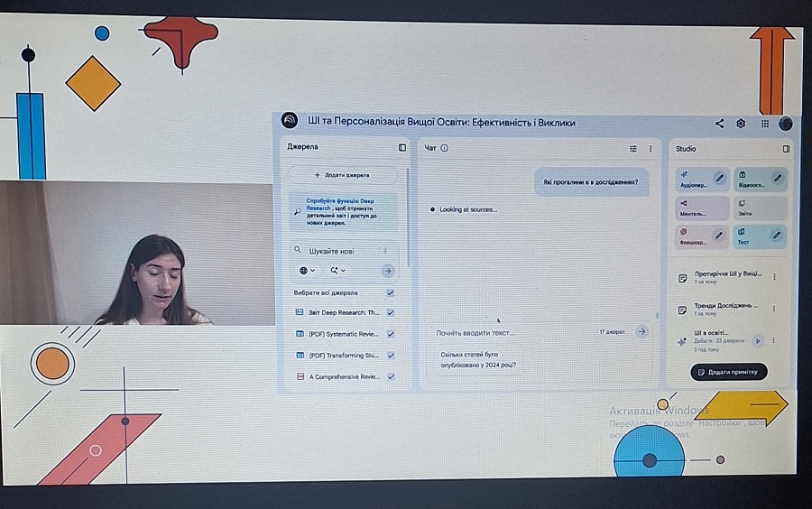This screenshot has width=812, height=509.
Task: Open chat configuration sliders icon
Action: (632, 148)
